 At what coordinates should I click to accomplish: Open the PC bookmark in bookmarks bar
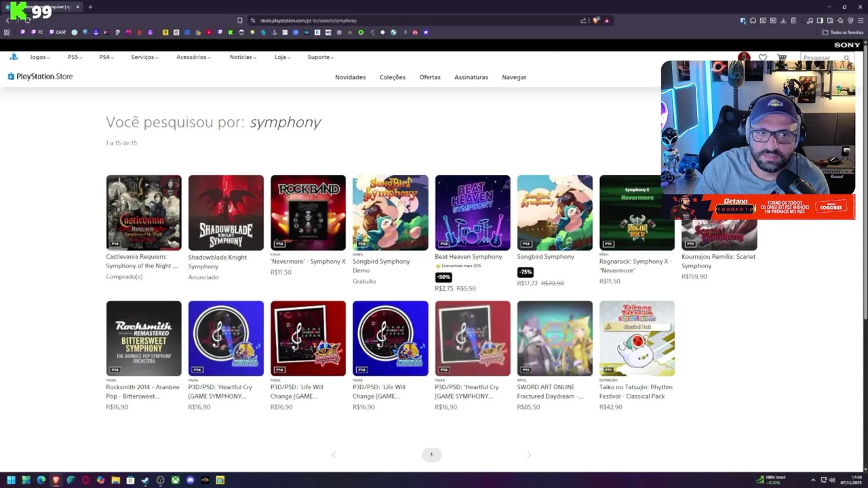pos(37,32)
